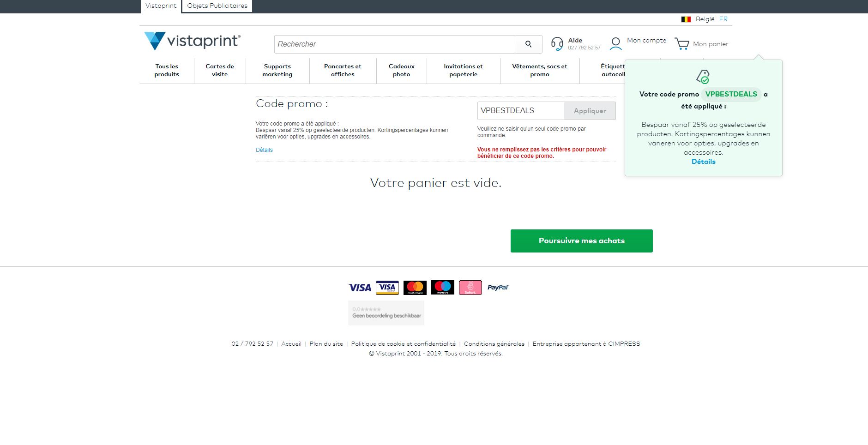Click the Code promo heading
The image size is (868, 445).
click(292, 104)
